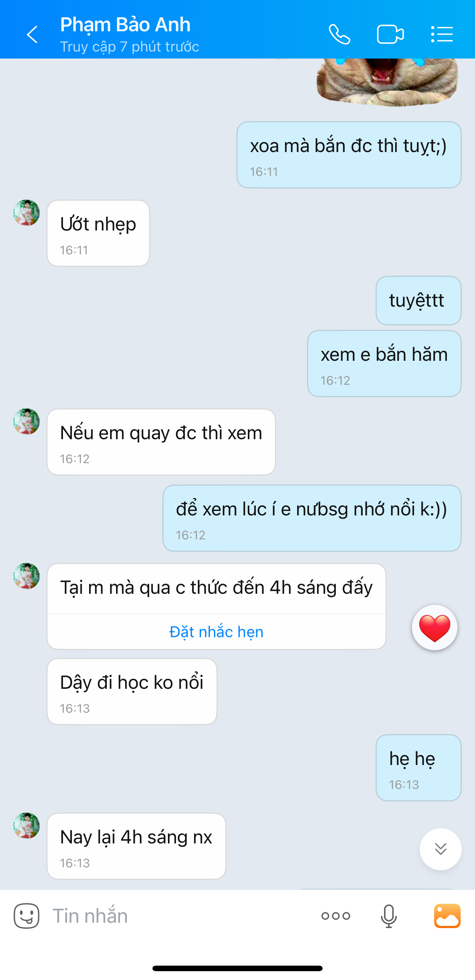
Task: Open contact name Phạm Bảo Anh header
Action: [x=126, y=25]
